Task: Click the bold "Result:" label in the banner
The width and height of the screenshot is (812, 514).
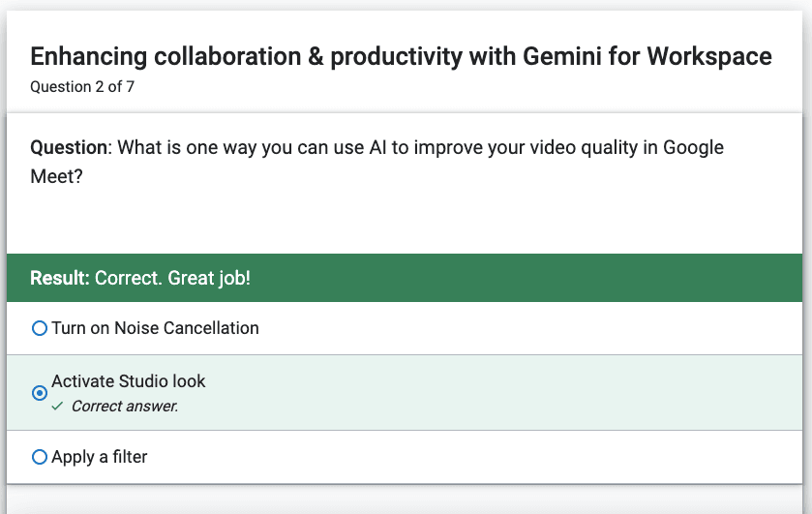Action: click(60, 278)
